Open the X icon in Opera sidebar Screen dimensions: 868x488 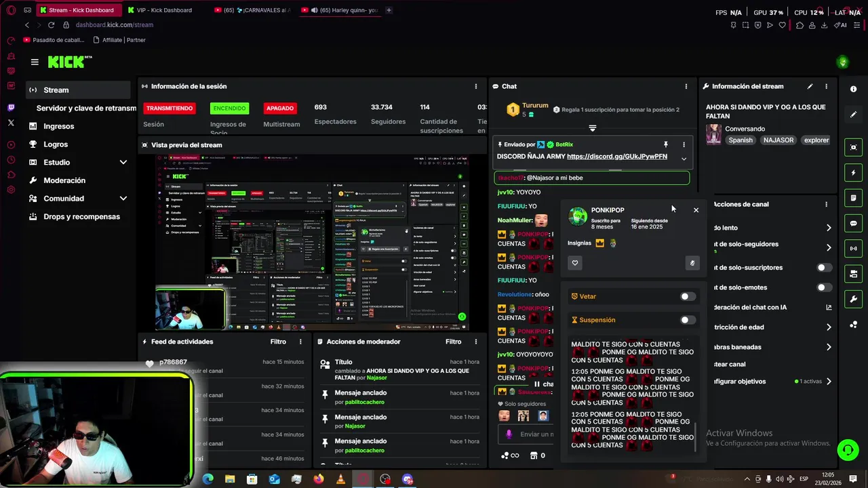11,123
